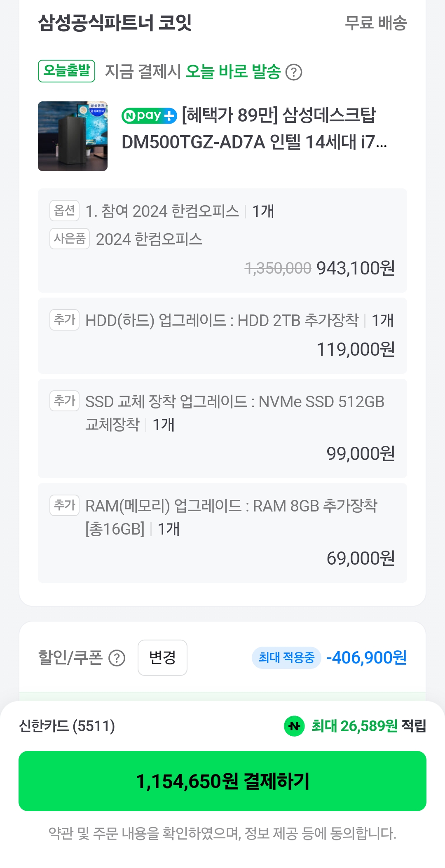This screenshot has height=868, width=445.
Task: Click the -406,900원 discount amount
Action: (x=366, y=658)
